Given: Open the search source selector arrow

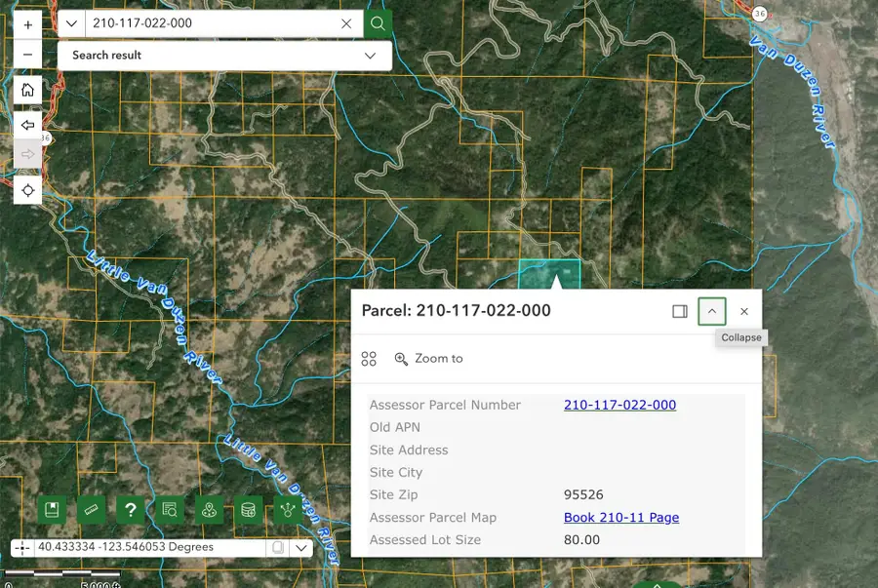Looking at the screenshot, I should 71,23.
